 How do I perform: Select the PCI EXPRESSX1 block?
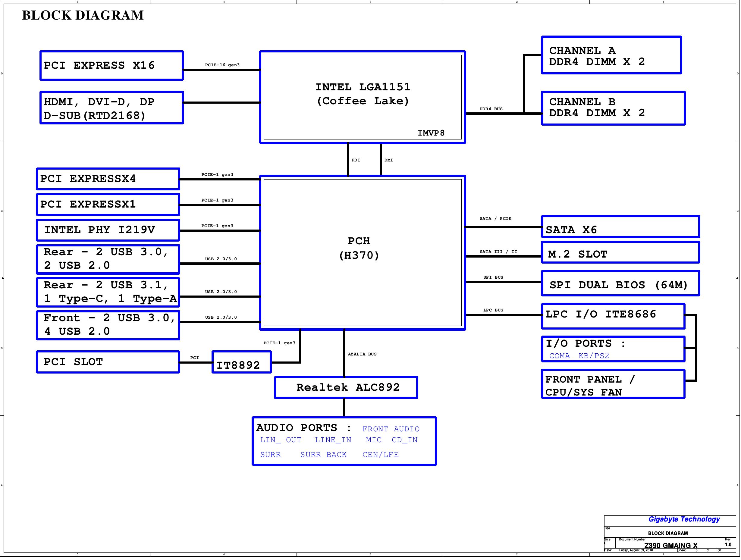coord(108,205)
